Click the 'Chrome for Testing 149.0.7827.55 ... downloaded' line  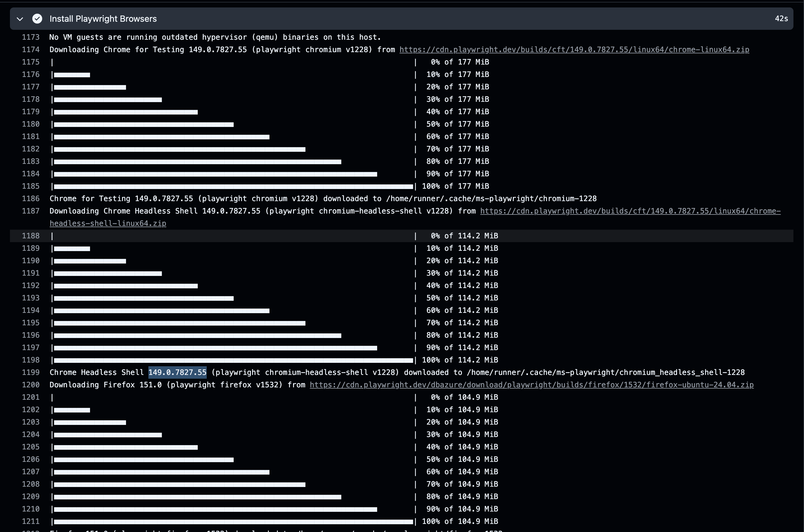tap(323, 198)
